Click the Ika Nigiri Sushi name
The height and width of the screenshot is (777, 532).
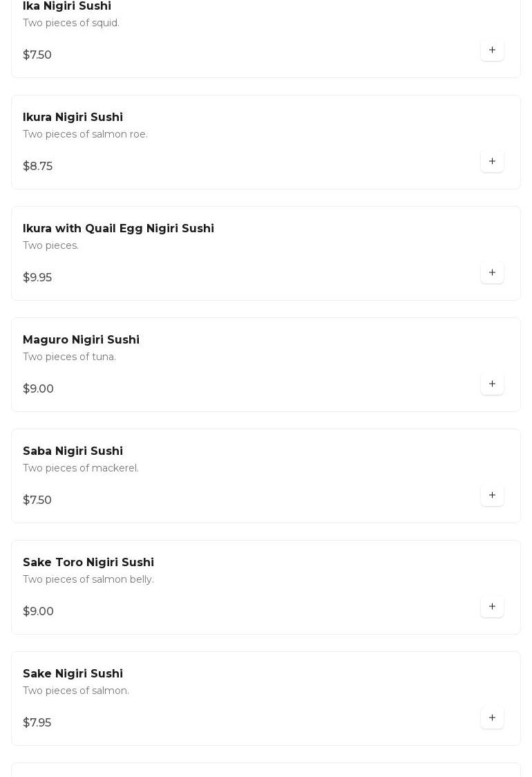(x=67, y=6)
